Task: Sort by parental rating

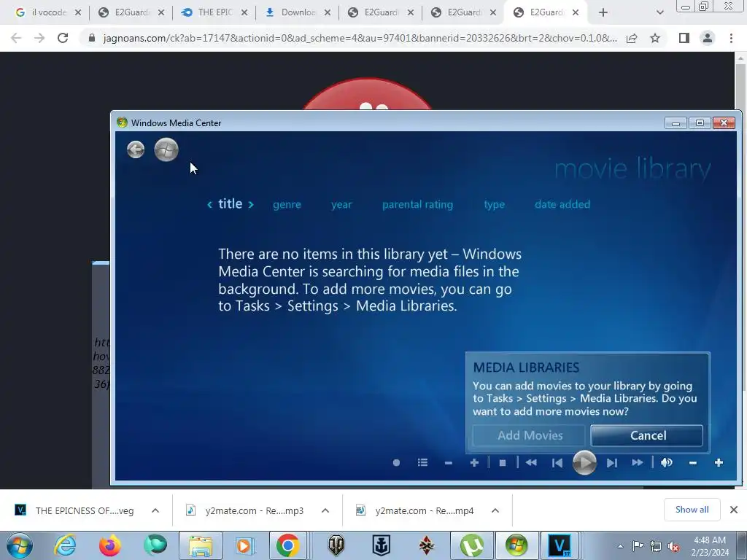Action: (417, 204)
